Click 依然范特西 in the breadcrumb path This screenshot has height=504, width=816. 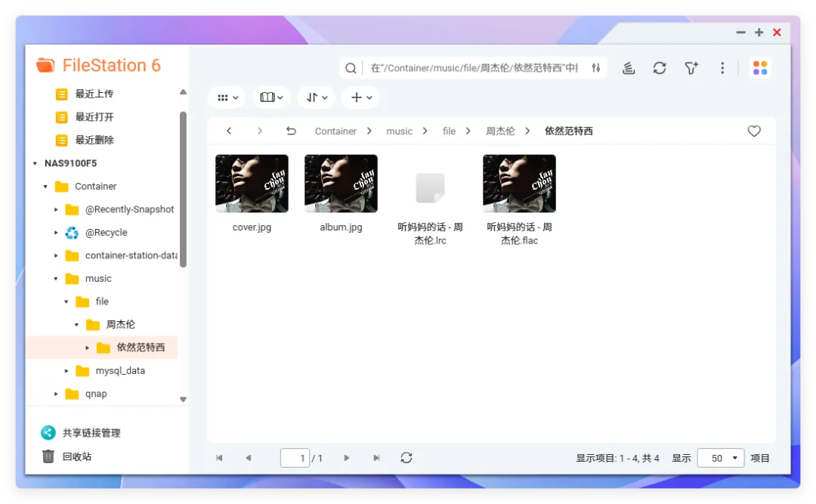(x=569, y=131)
